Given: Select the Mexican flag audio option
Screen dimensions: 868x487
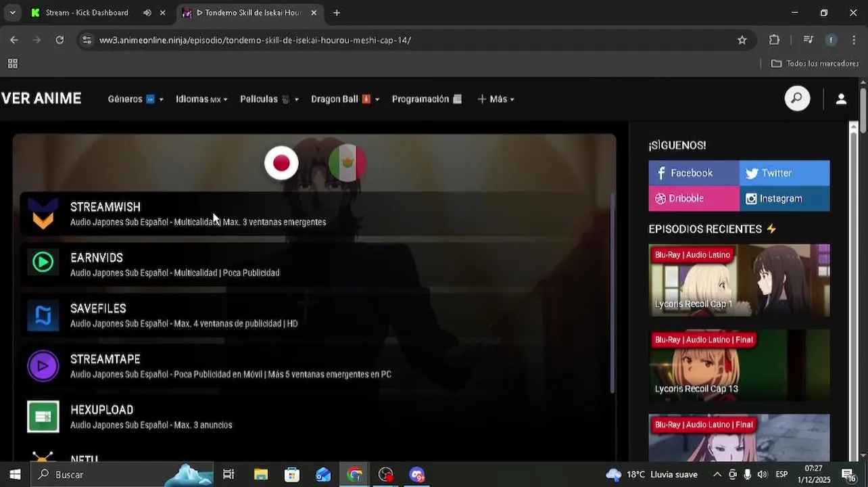Looking at the screenshot, I should (x=347, y=163).
